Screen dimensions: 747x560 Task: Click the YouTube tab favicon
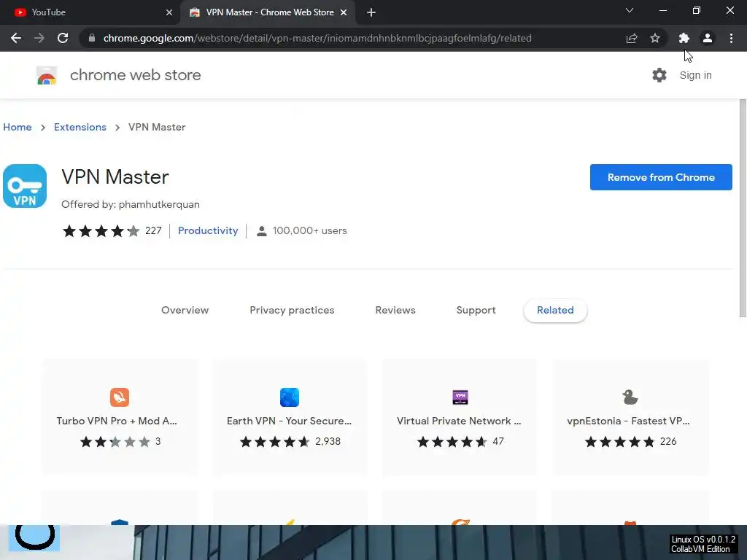click(x=20, y=12)
